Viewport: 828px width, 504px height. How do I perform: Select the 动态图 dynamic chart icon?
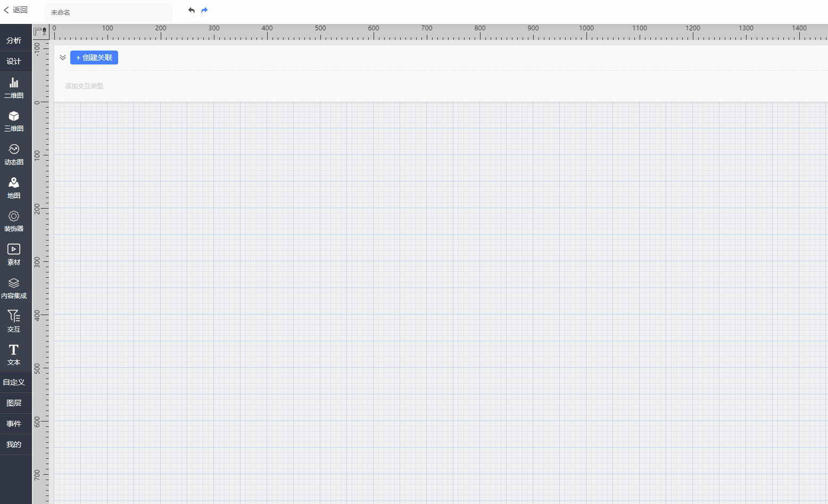pos(14,154)
